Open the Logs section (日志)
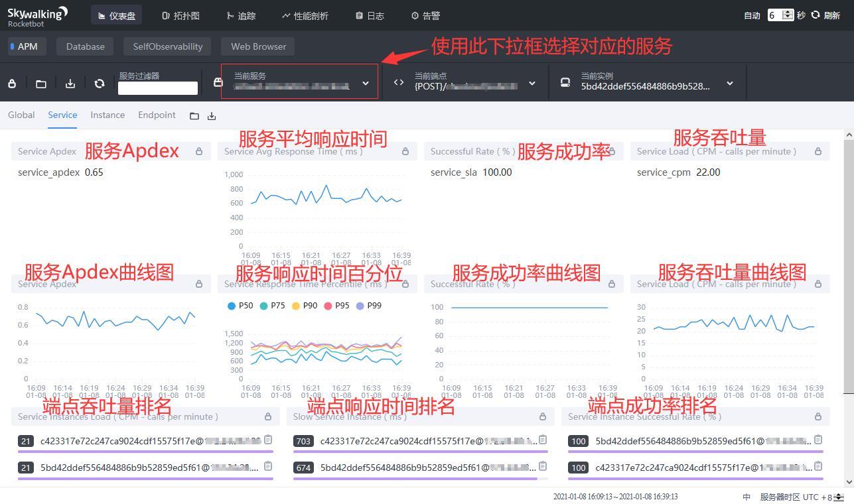This screenshot has height=504, width=854. [369, 15]
